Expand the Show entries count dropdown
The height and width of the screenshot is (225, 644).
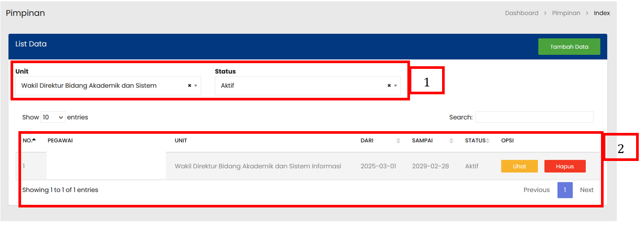(x=53, y=118)
